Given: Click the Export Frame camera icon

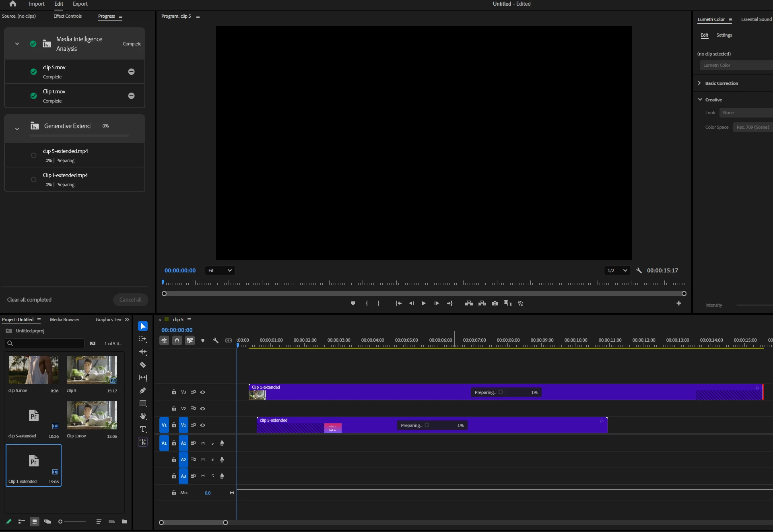Looking at the screenshot, I should coord(495,303).
